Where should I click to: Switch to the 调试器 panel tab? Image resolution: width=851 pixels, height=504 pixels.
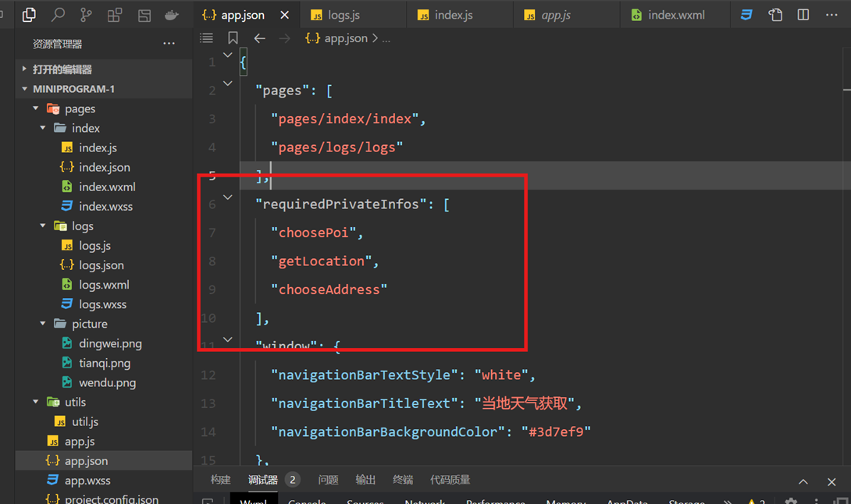pyautogui.click(x=263, y=480)
